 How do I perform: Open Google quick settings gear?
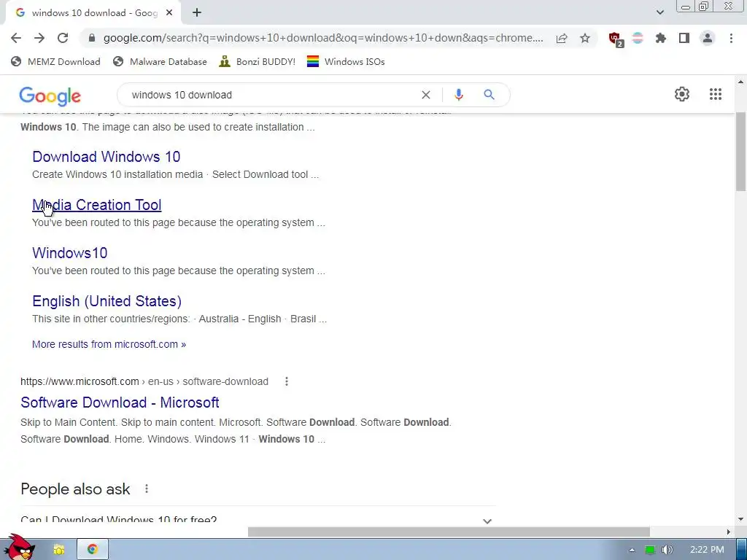pos(682,94)
